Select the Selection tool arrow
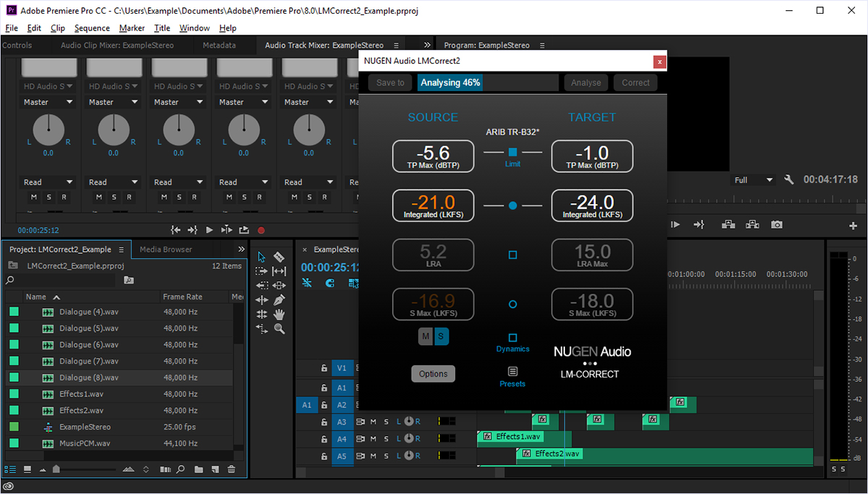 coord(262,257)
